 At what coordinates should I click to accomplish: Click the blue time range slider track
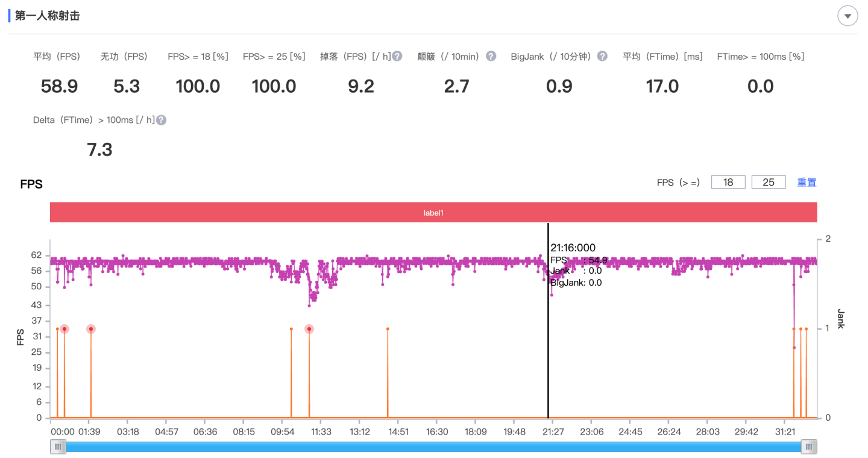point(433,447)
